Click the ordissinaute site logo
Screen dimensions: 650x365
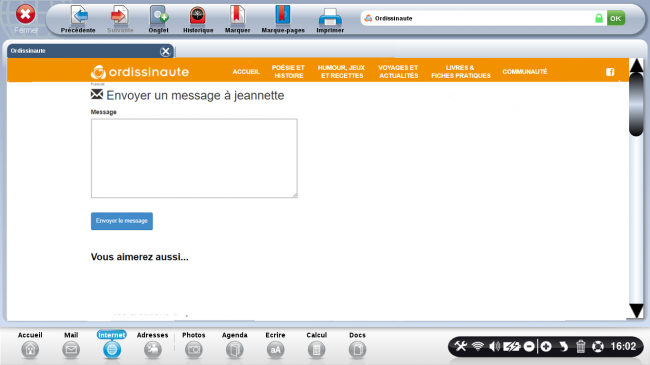click(x=140, y=72)
